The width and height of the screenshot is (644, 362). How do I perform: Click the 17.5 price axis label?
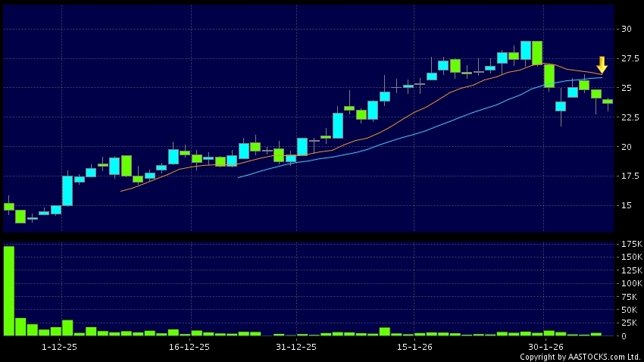(x=629, y=176)
